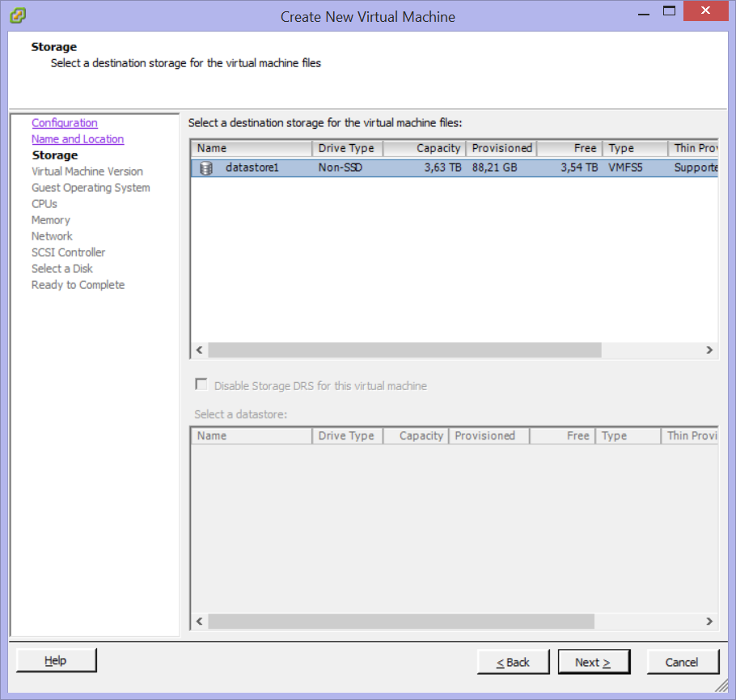Click right arrow of upper table scrollbar
Image resolution: width=736 pixels, height=700 pixels.
(x=709, y=350)
